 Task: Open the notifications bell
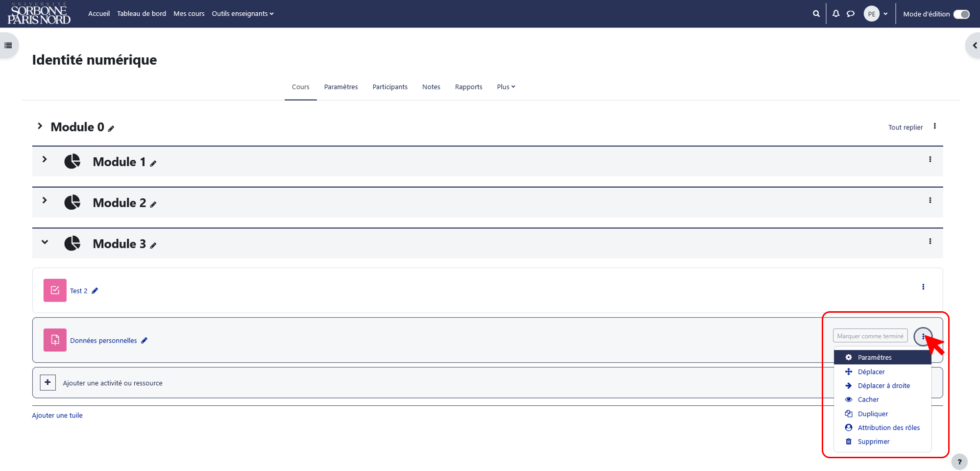836,14
